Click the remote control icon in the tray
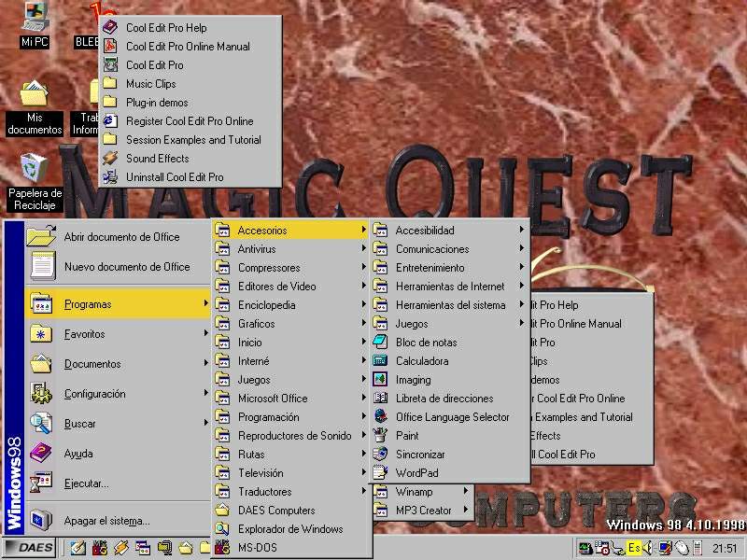Image resolution: width=747 pixels, height=560 pixels. pyautogui.click(x=697, y=548)
